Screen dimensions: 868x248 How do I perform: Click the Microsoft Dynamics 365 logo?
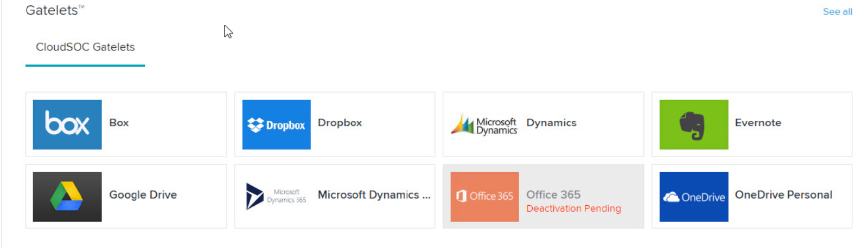click(x=276, y=197)
